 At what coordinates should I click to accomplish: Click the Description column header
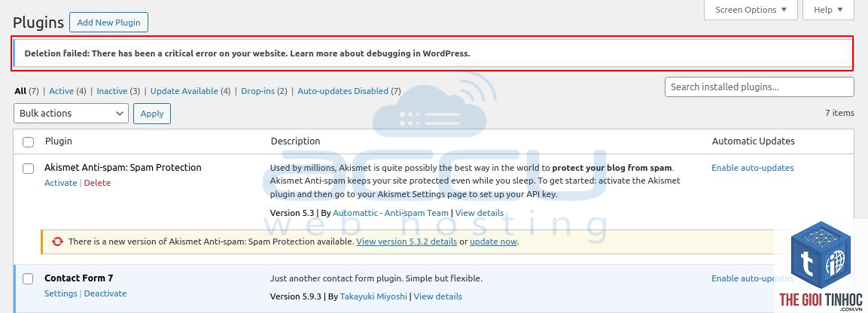coord(296,141)
